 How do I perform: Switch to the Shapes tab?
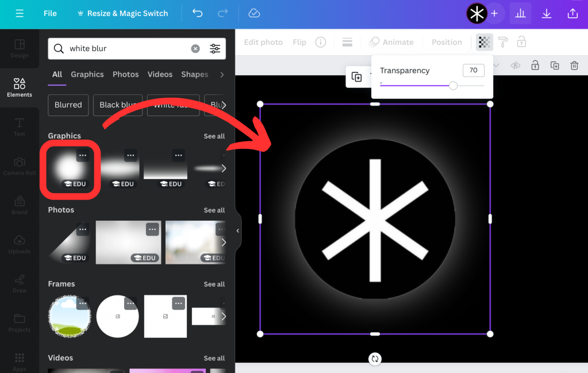coord(195,74)
